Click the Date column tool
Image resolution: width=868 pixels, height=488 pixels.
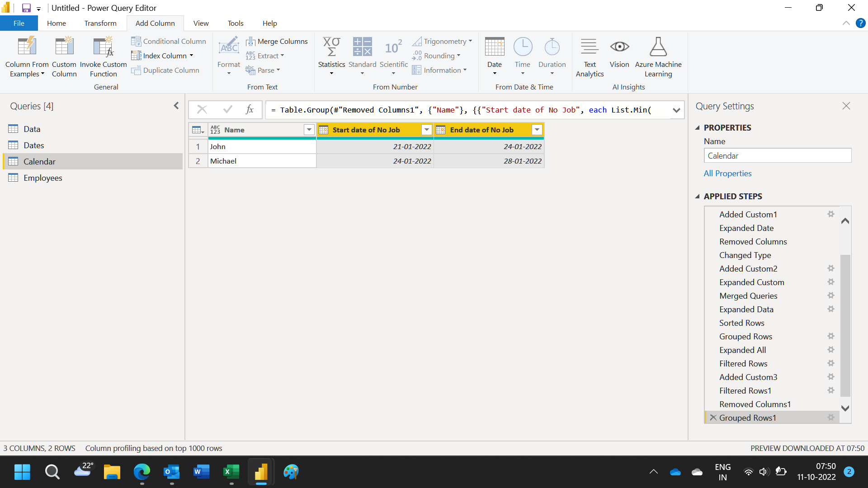pos(494,56)
